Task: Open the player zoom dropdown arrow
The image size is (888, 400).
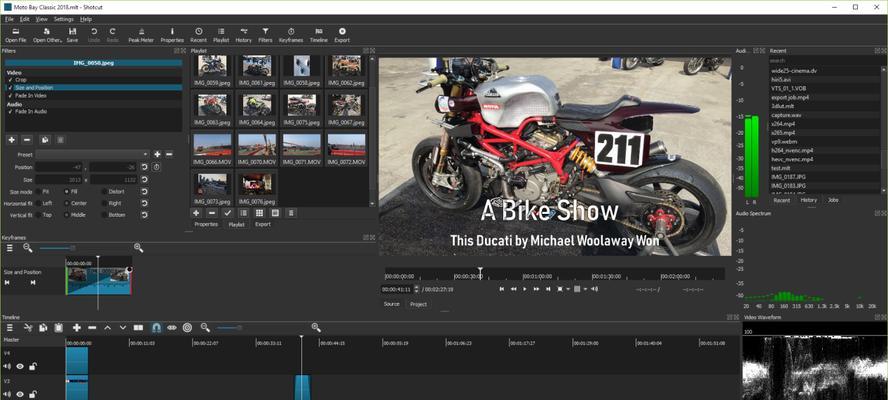Action: coord(567,289)
